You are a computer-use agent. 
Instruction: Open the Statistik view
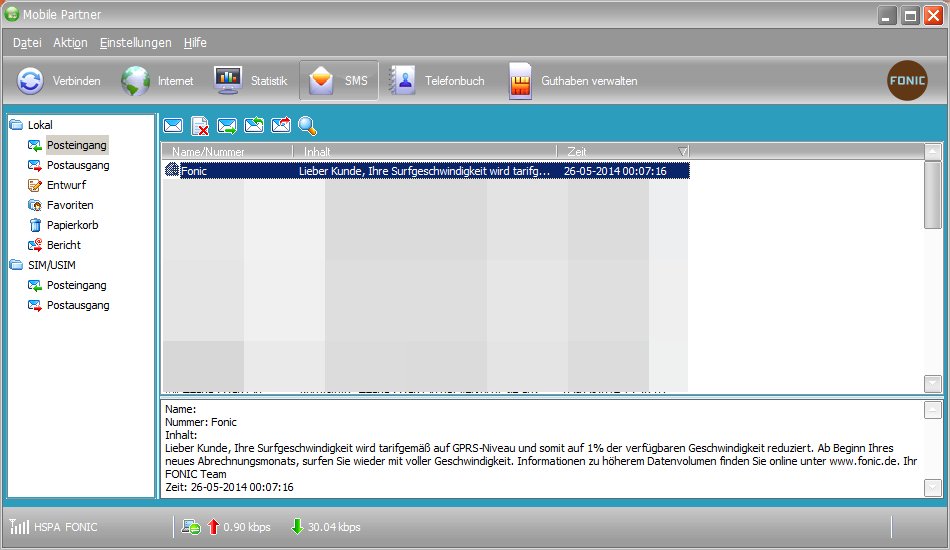pyautogui.click(x=251, y=81)
